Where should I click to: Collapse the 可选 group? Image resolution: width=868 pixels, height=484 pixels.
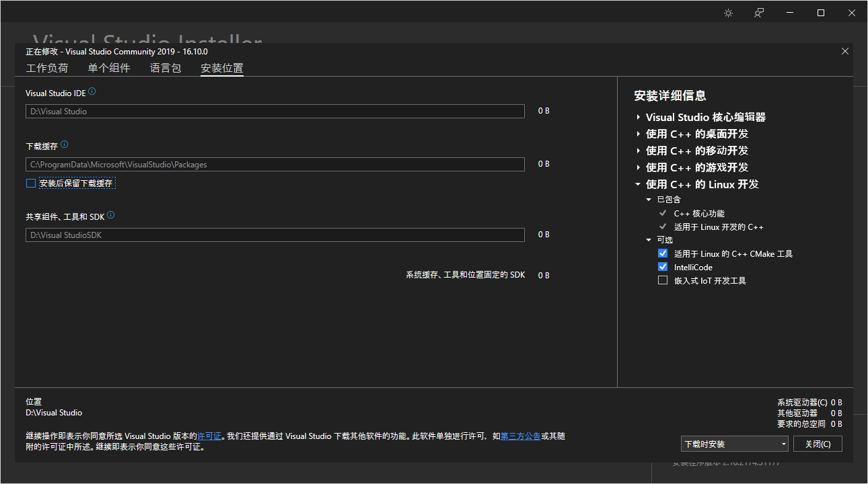point(649,240)
